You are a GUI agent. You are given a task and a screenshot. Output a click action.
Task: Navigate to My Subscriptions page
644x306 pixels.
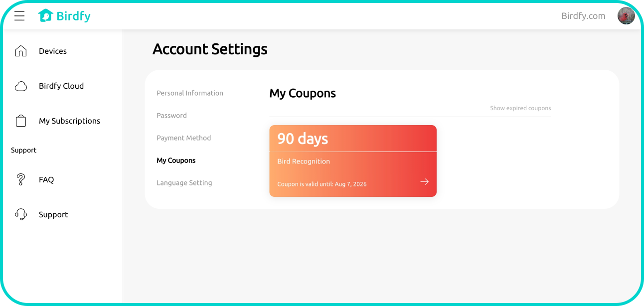click(x=69, y=121)
